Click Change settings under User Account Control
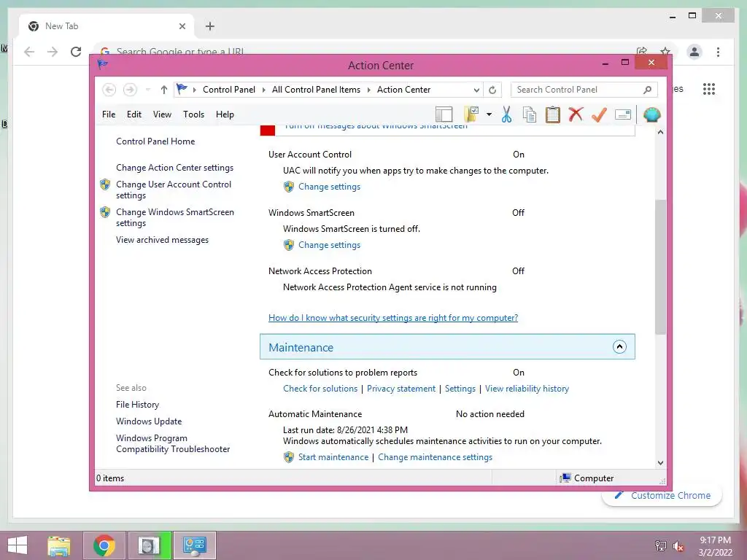This screenshot has width=747, height=560. coord(329,187)
